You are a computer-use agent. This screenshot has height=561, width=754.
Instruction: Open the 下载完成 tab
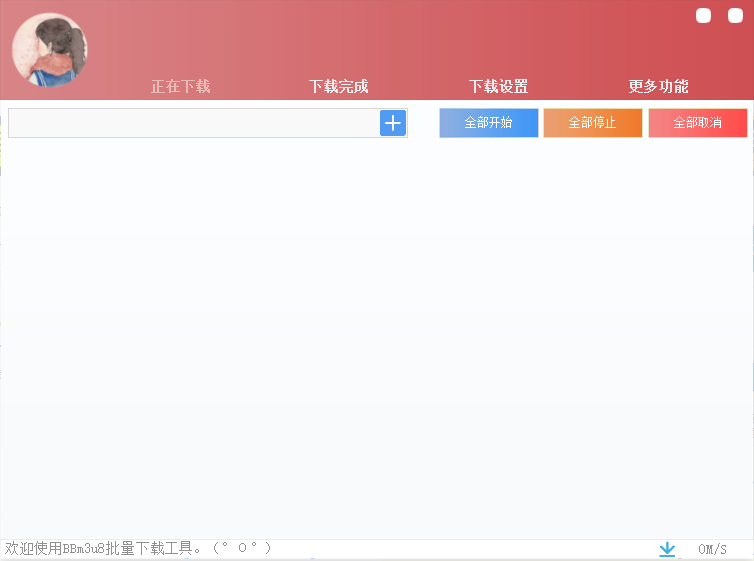tap(338, 87)
